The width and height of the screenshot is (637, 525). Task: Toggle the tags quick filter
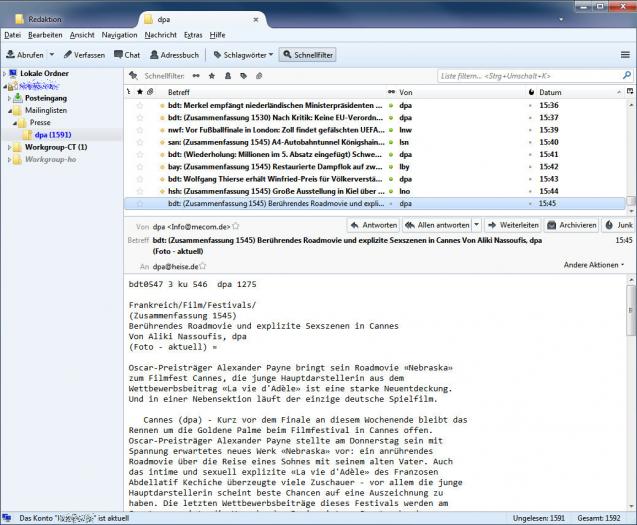click(x=243, y=76)
